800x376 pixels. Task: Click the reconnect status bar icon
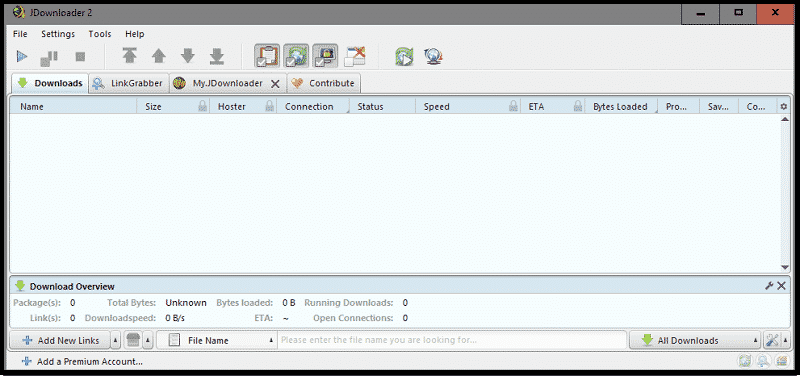(744, 361)
